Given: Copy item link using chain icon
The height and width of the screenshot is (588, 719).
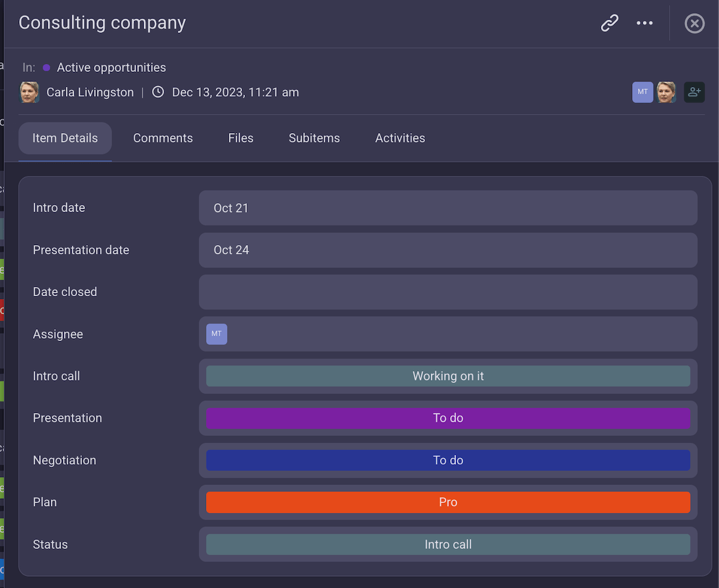Looking at the screenshot, I should (609, 23).
